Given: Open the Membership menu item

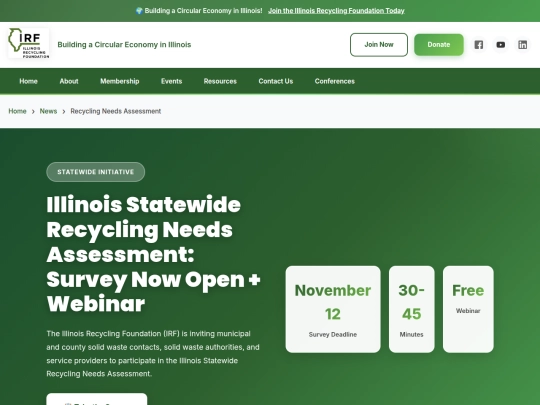Looking at the screenshot, I should (120, 81).
